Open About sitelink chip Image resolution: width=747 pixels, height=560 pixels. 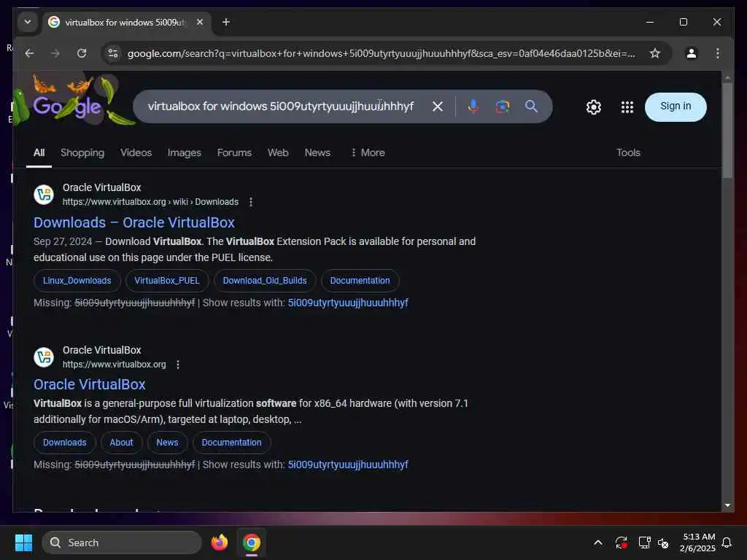coord(121,443)
